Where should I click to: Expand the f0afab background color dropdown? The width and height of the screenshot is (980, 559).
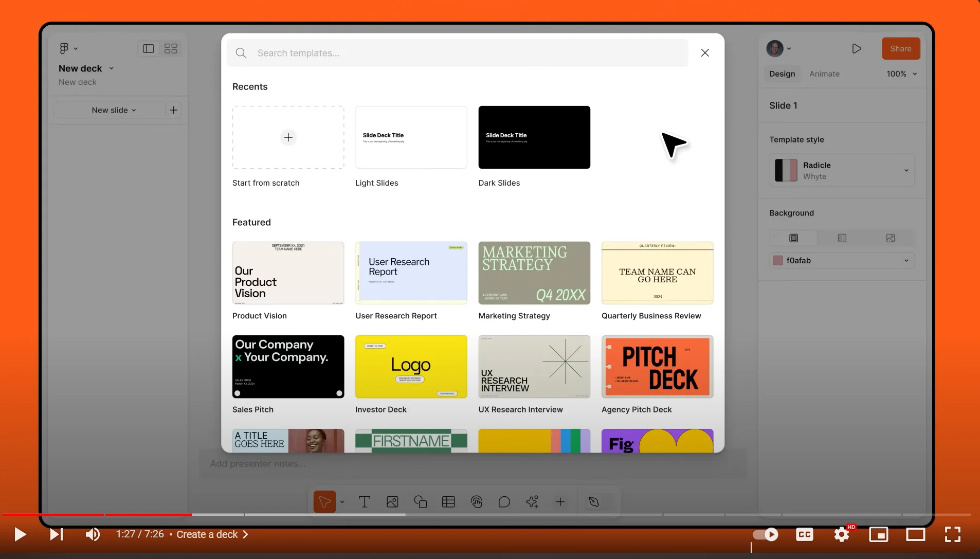906,261
